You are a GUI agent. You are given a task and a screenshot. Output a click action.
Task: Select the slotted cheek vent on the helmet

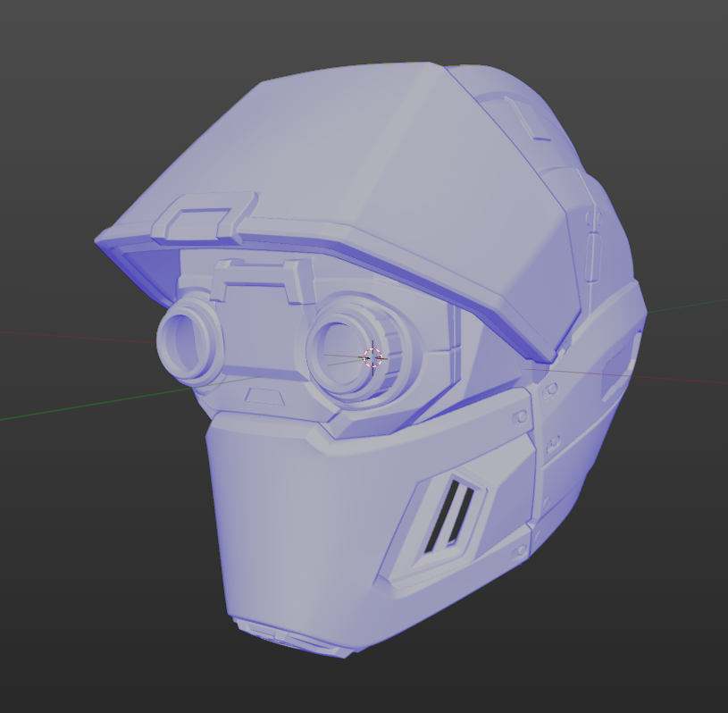click(x=450, y=516)
